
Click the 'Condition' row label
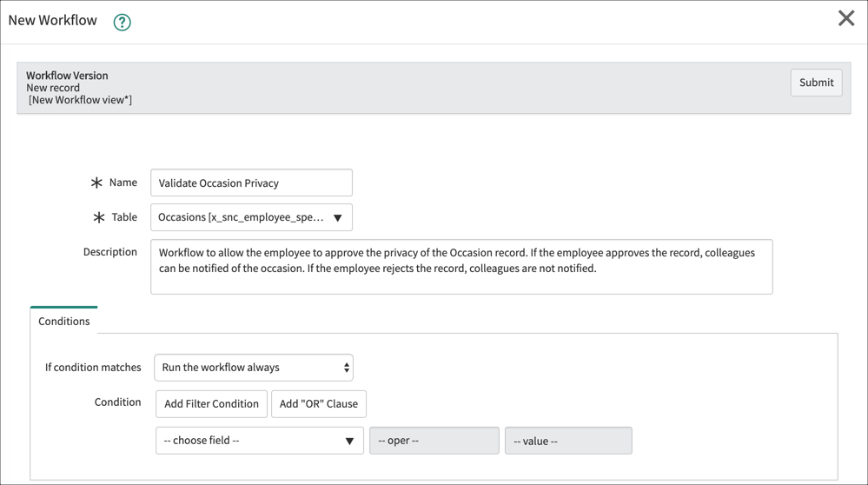click(x=117, y=402)
